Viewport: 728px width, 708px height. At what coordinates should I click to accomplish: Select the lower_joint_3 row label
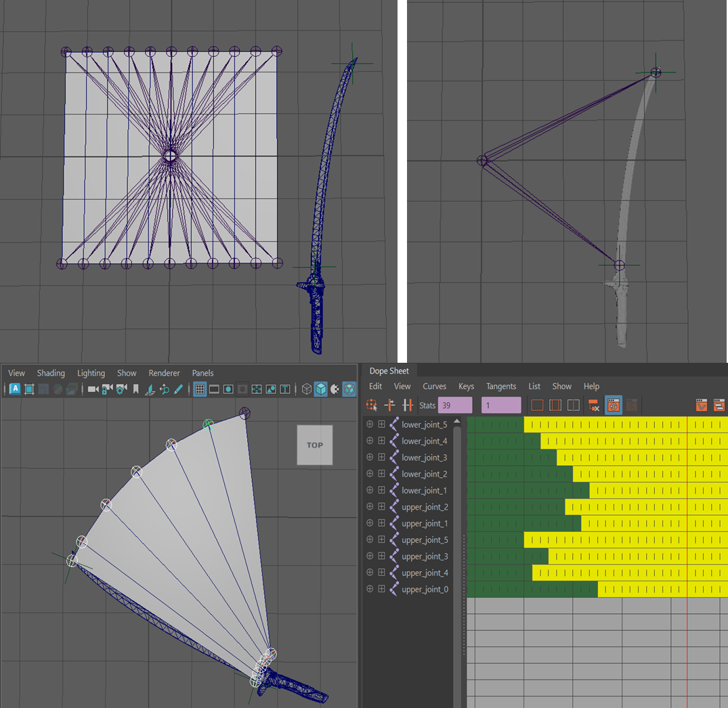pyautogui.click(x=424, y=458)
